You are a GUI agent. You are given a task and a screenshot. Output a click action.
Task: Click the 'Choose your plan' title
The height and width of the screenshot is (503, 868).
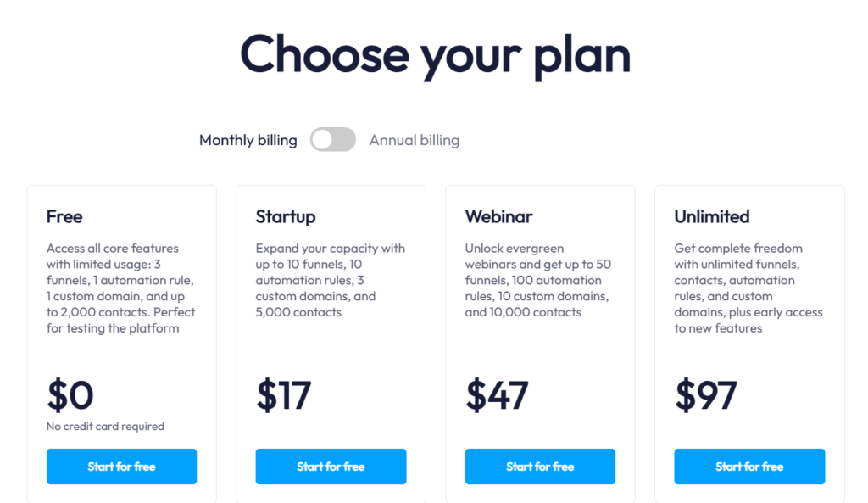coord(434,56)
